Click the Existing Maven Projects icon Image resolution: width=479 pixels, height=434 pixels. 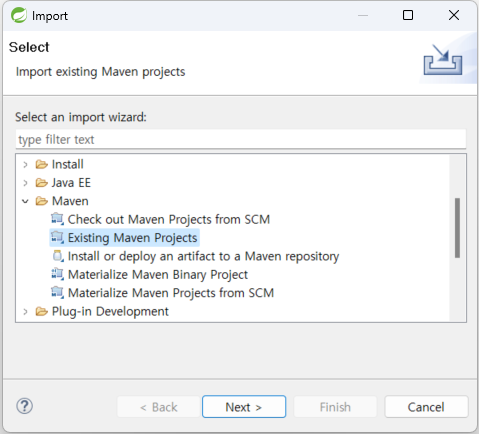pos(57,238)
